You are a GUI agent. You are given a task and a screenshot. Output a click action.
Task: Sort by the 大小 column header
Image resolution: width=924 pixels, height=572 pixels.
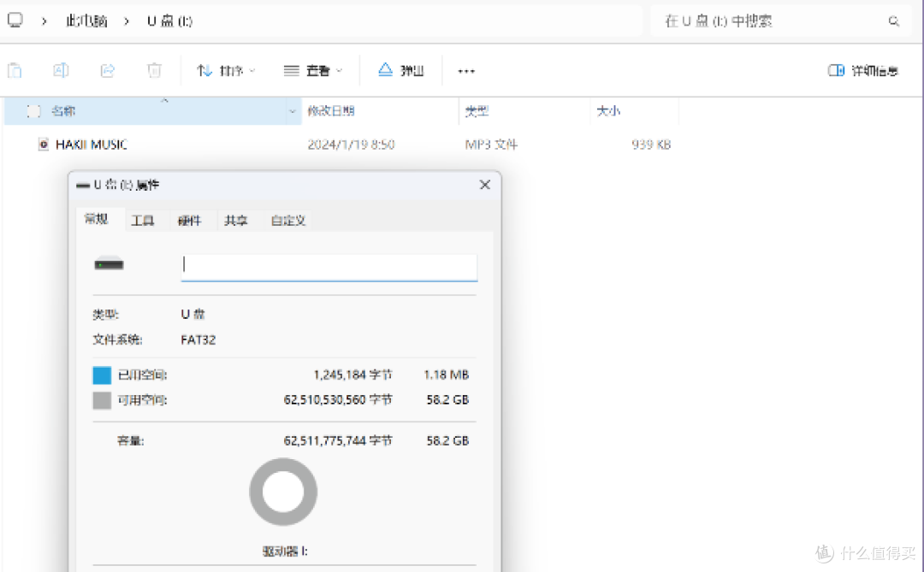click(608, 111)
